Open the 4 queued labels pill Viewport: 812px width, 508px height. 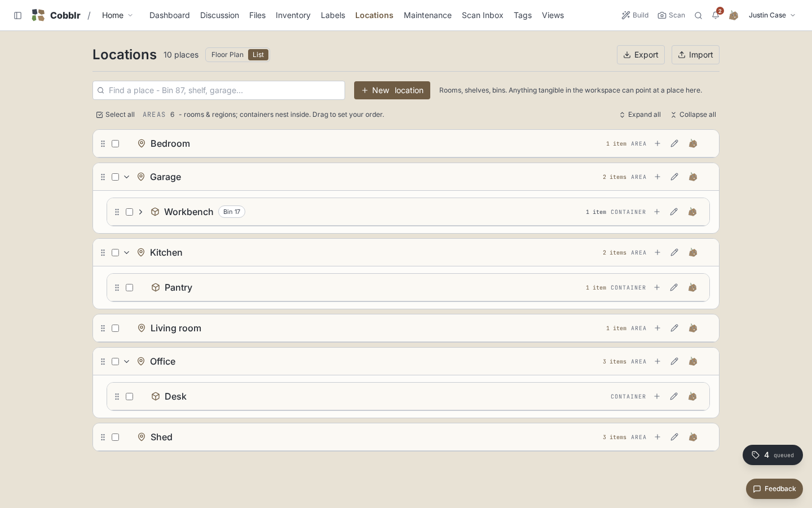point(773,455)
